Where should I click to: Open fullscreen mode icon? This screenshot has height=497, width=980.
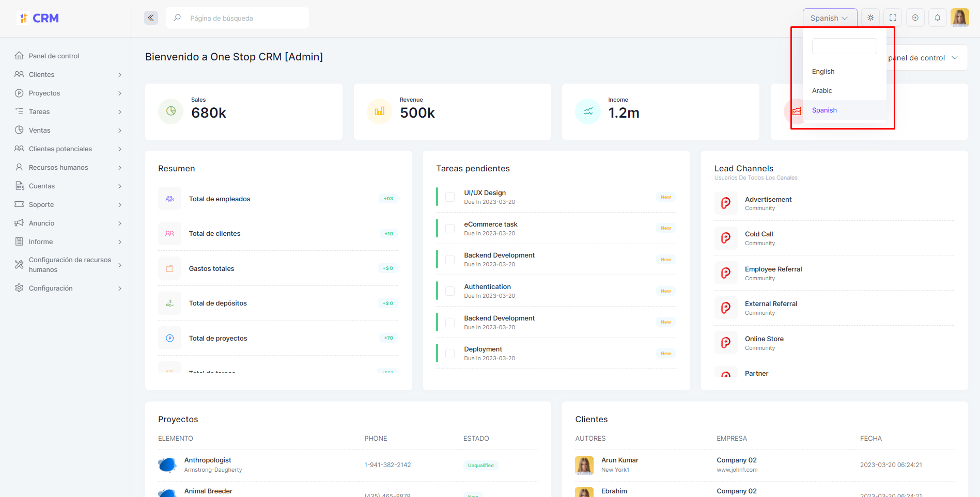coord(893,18)
